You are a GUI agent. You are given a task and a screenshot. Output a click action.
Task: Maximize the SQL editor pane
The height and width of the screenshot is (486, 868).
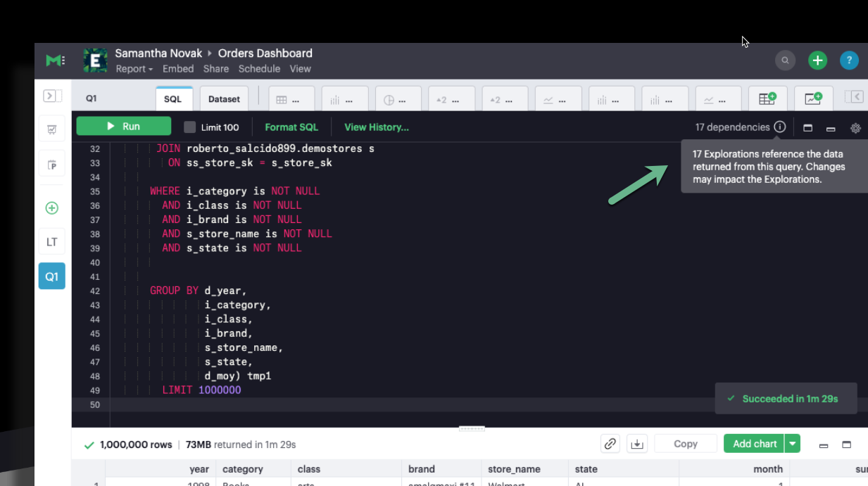pyautogui.click(x=808, y=128)
